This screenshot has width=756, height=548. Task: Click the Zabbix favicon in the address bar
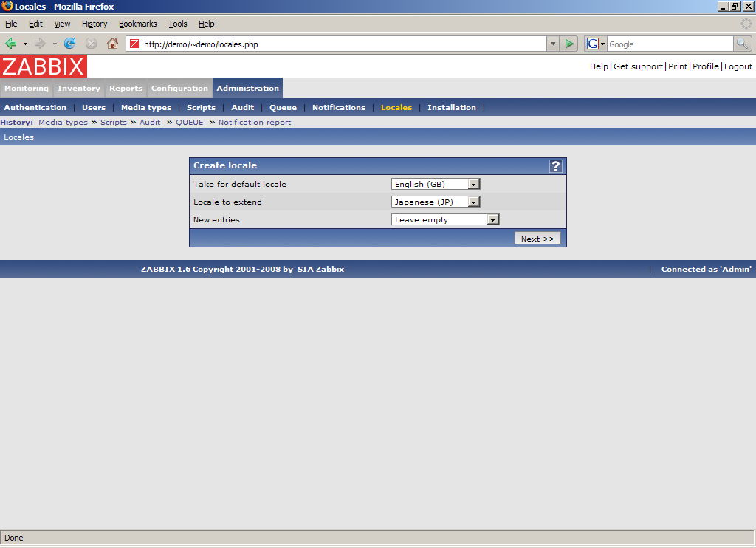click(x=134, y=44)
